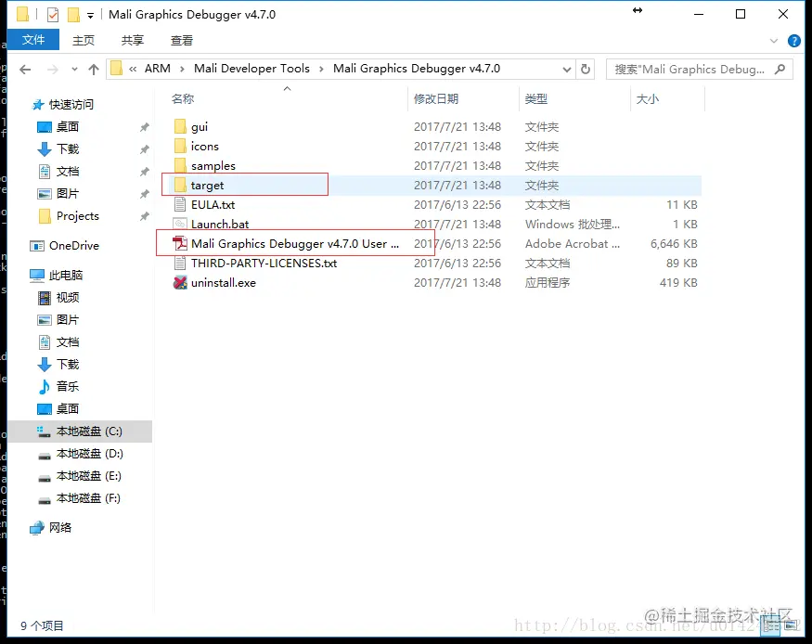812x644 pixels.
Task: Expand the ribbon with the chevron
Action: coord(774,41)
